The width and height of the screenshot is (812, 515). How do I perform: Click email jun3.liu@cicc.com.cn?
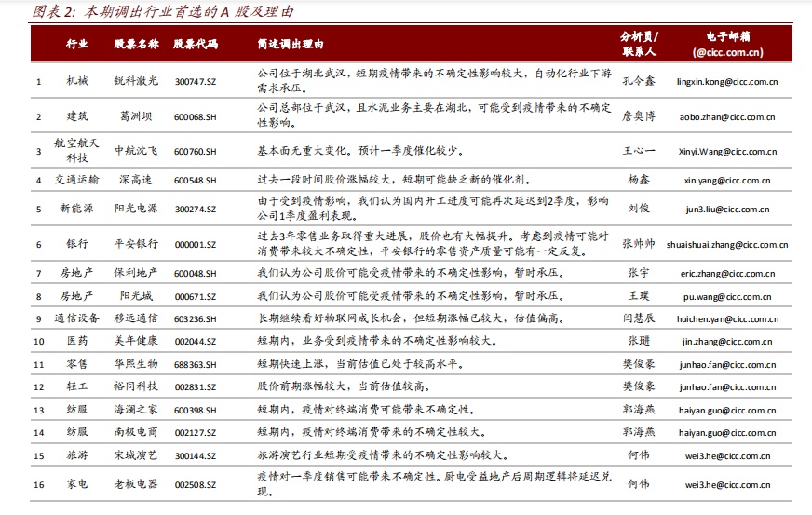click(727, 210)
